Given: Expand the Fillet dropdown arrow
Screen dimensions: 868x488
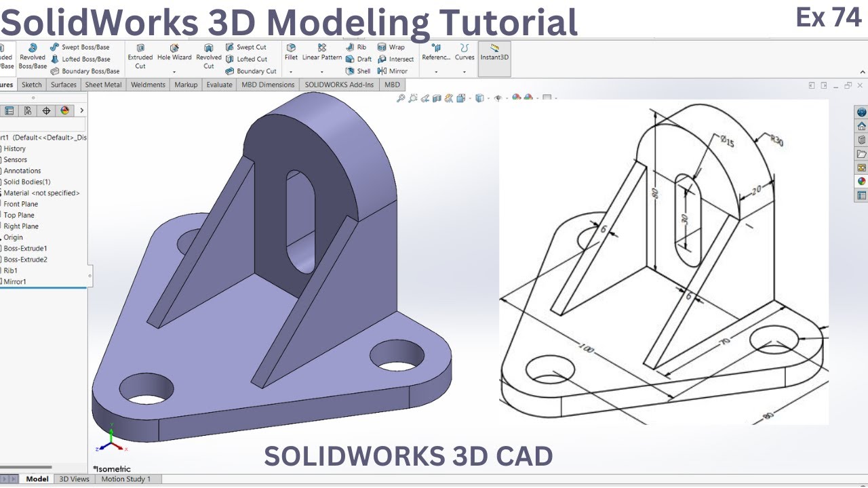Looking at the screenshot, I should click(x=291, y=71).
